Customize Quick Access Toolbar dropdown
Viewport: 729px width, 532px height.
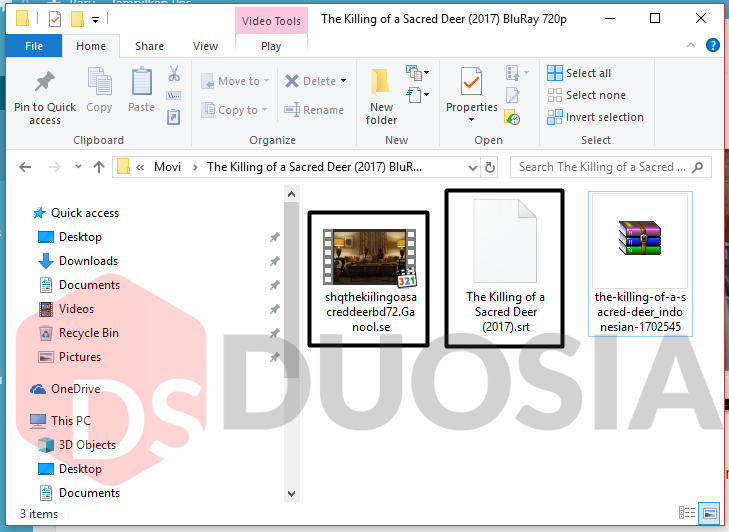pos(95,20)
